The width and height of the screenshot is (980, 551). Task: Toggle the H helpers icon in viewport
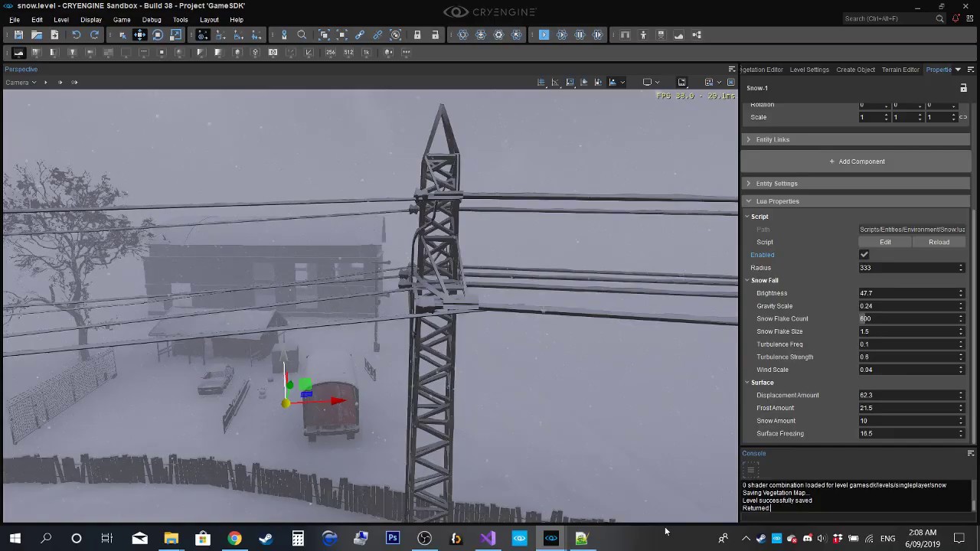[x=730, y=82]
